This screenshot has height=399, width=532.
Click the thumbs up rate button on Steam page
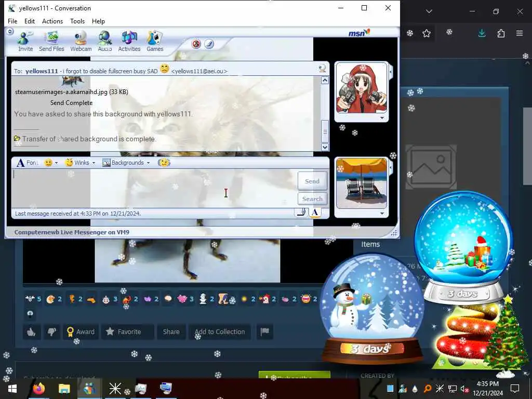(x=32, y=332)
